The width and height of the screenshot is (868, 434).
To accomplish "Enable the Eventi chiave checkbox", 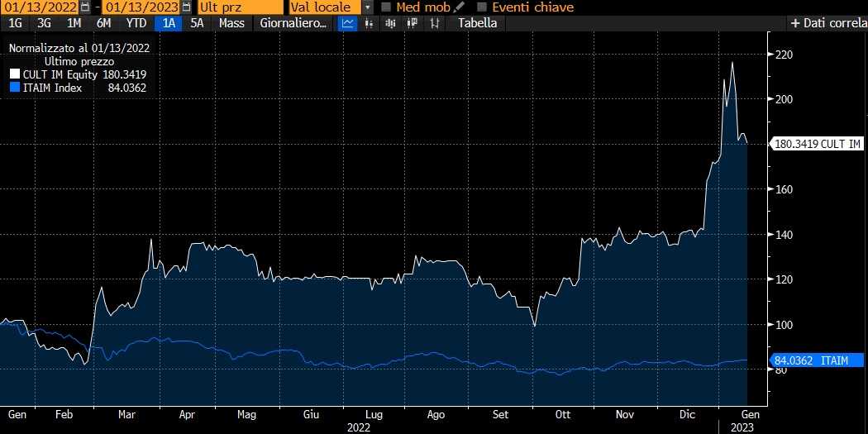I will pos(482,7).
